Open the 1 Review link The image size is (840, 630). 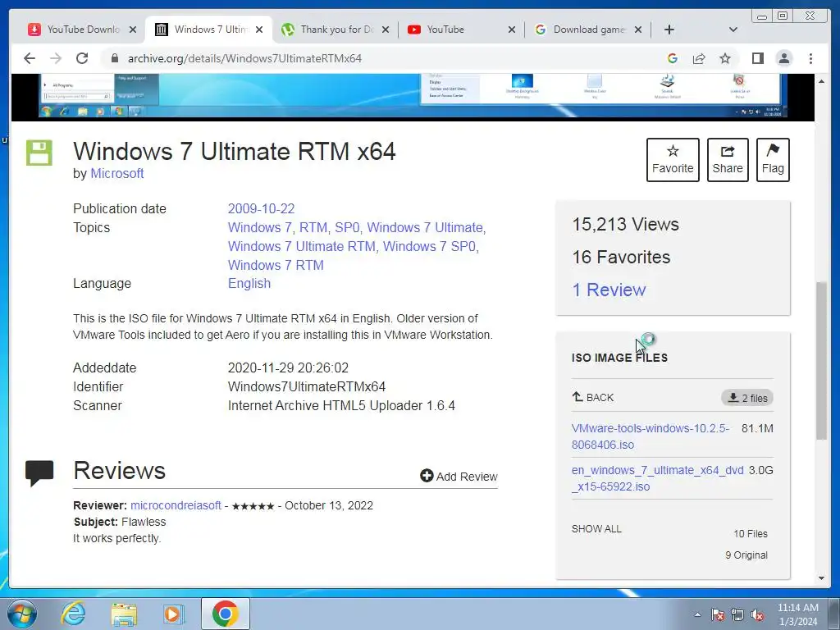click(x=609, y=290)
